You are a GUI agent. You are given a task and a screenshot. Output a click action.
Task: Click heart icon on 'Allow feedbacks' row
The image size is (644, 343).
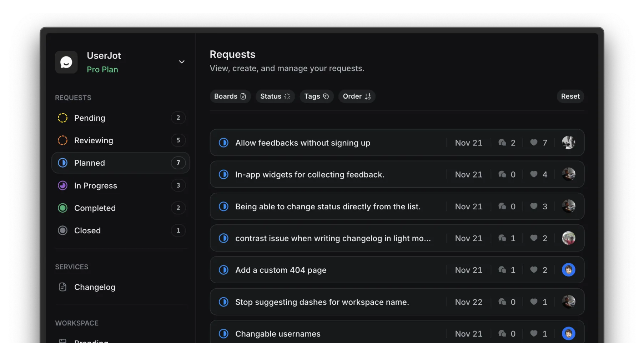point(534,143)
